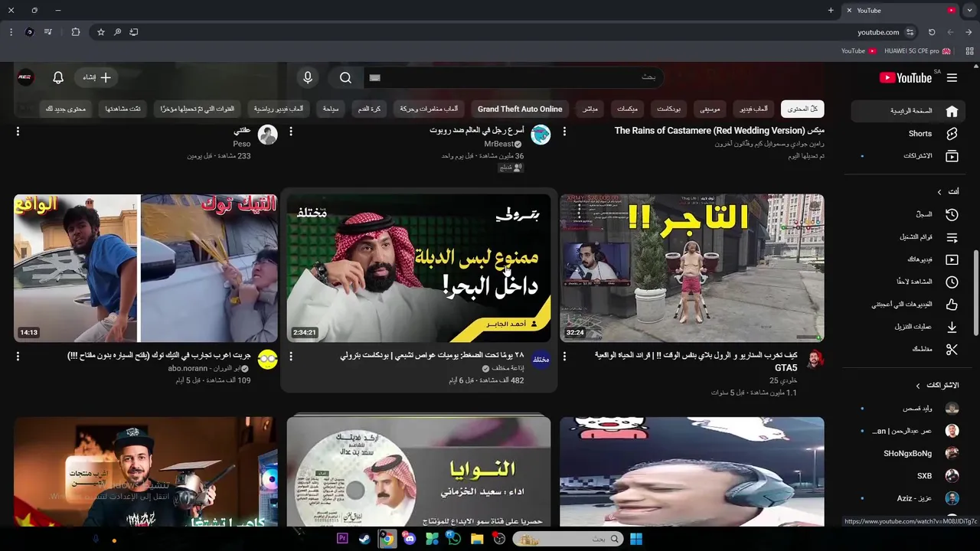Click the YouTube logo

[x=906, y=78]
